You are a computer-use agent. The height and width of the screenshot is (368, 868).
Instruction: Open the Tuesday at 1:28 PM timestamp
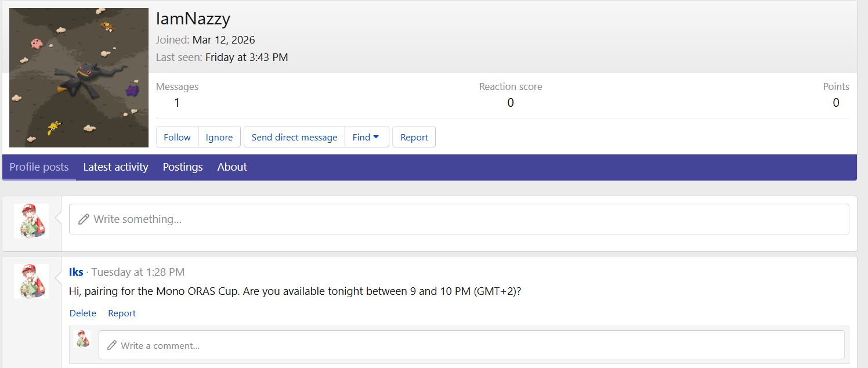point(138,272)
